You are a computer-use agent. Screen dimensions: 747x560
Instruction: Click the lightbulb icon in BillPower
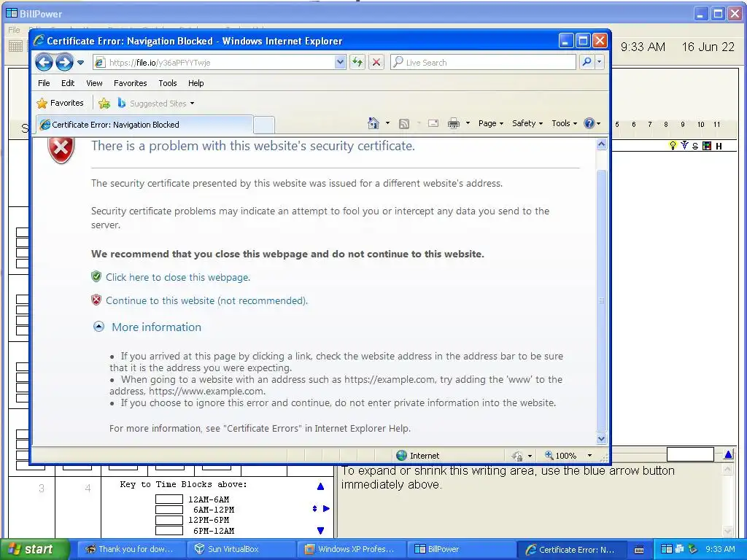click(x=673, y=145)
